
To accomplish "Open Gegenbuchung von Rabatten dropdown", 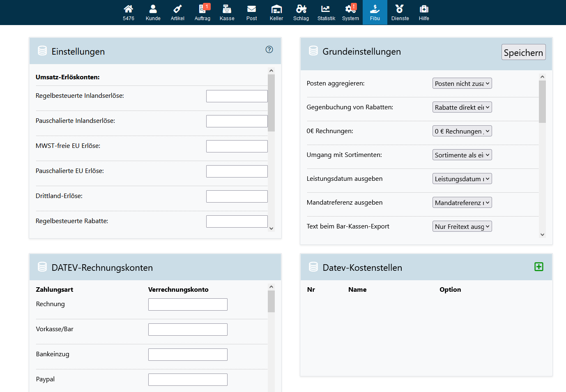I will click(x=462, y=107).
